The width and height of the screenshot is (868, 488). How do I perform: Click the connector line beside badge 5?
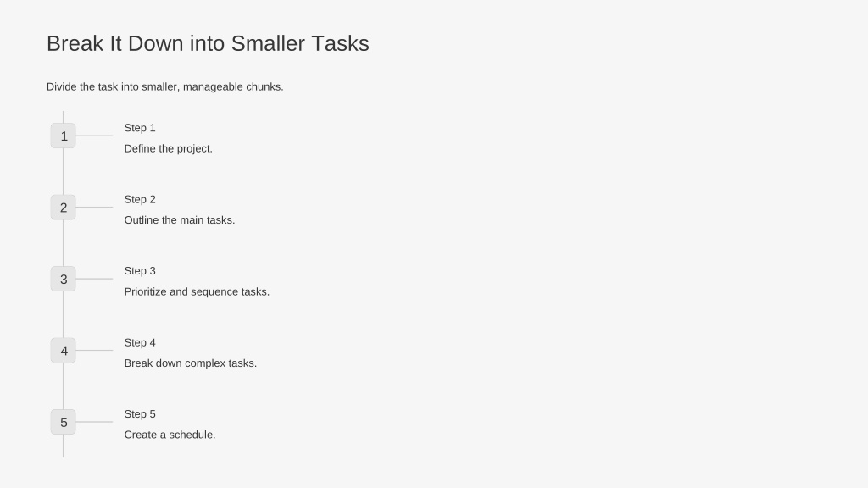click(94, 422)
